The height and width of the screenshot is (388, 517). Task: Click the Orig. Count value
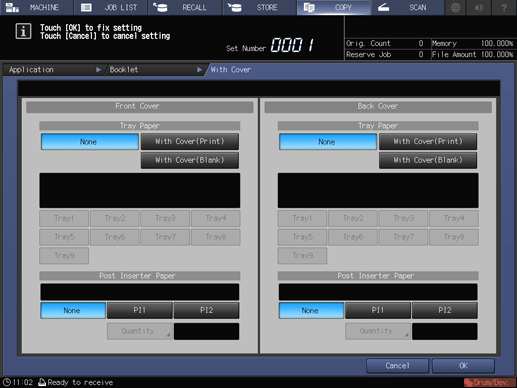pyautogui.click(x=421, y=43)
